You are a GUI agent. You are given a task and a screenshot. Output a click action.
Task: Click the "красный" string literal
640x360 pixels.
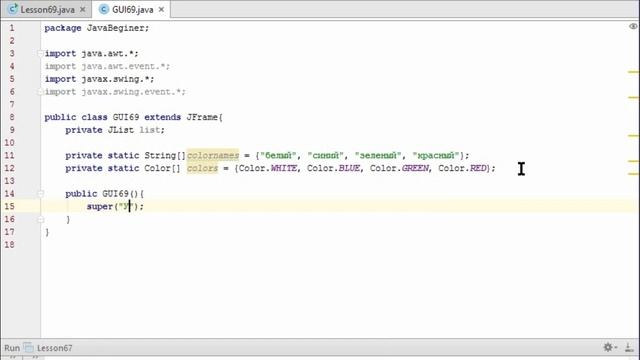pyautogui.click(x=436, y=156)
